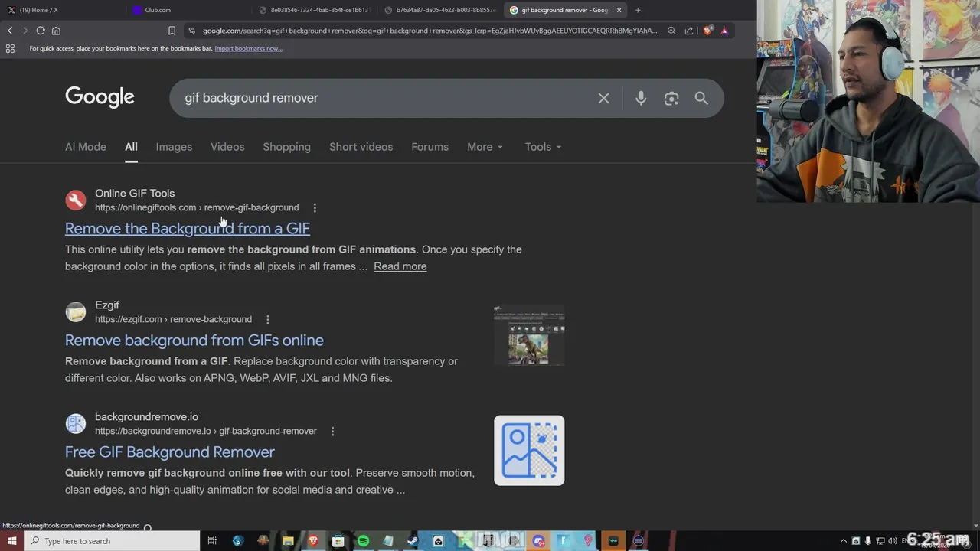Share this page via share icon
The width and height of the screenshot is (980, 551).
[x=689, y=31]
